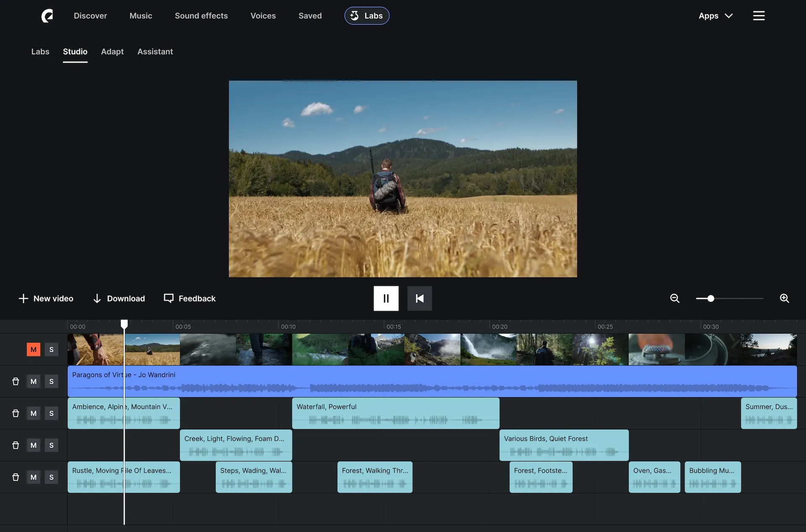This screenshot has height=532, width=806.
Task: Click the zoom-out magnifier icon
Action: tap(675, 298)
